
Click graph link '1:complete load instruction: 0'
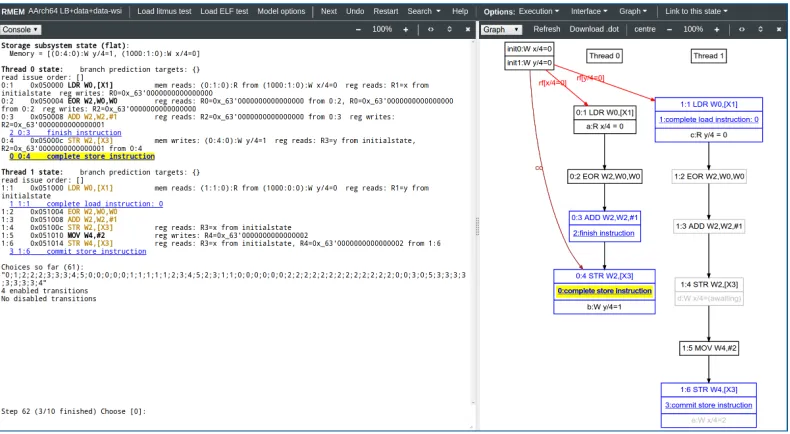pyautogui.click(x=709, y=119)
